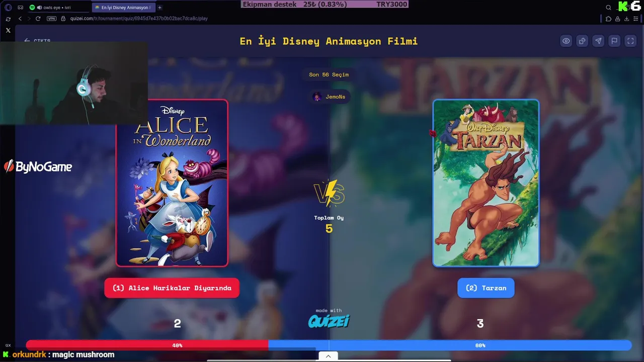Click the Ekipman destek goal bar
Screen dimensions: 644x362
coord(325,4)
